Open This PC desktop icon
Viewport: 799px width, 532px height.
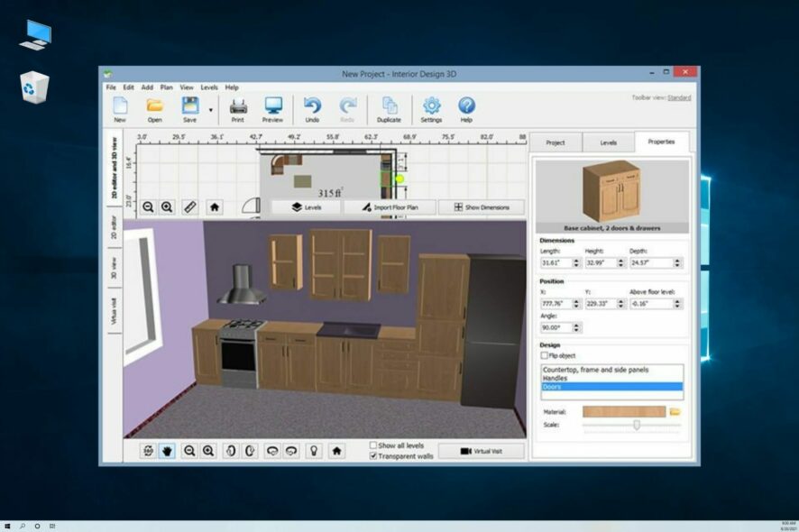coord(36,34)
